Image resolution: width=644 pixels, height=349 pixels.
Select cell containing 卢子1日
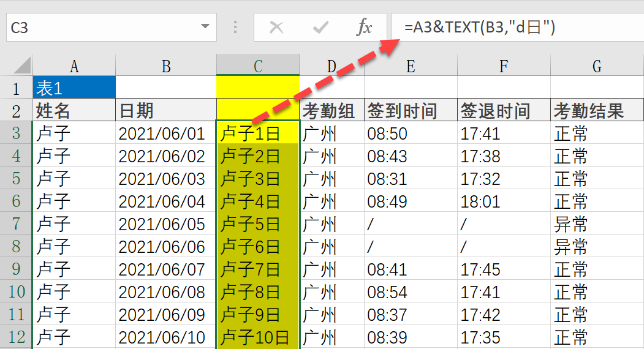258,133
